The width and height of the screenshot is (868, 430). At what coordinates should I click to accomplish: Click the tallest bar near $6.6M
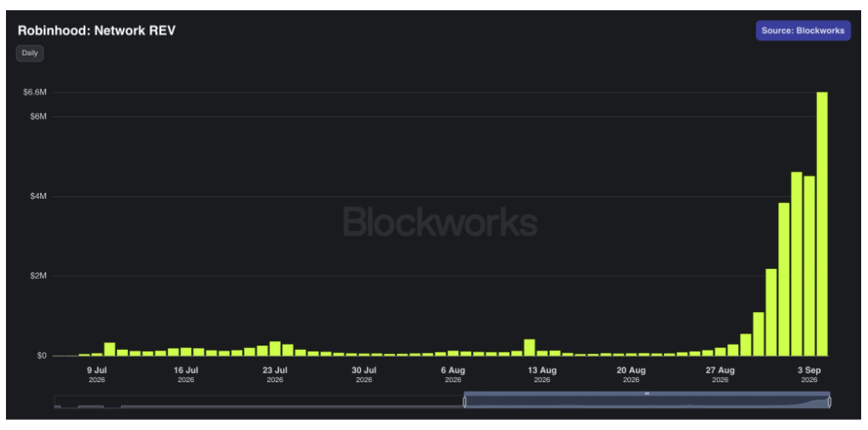pos(822,224)
